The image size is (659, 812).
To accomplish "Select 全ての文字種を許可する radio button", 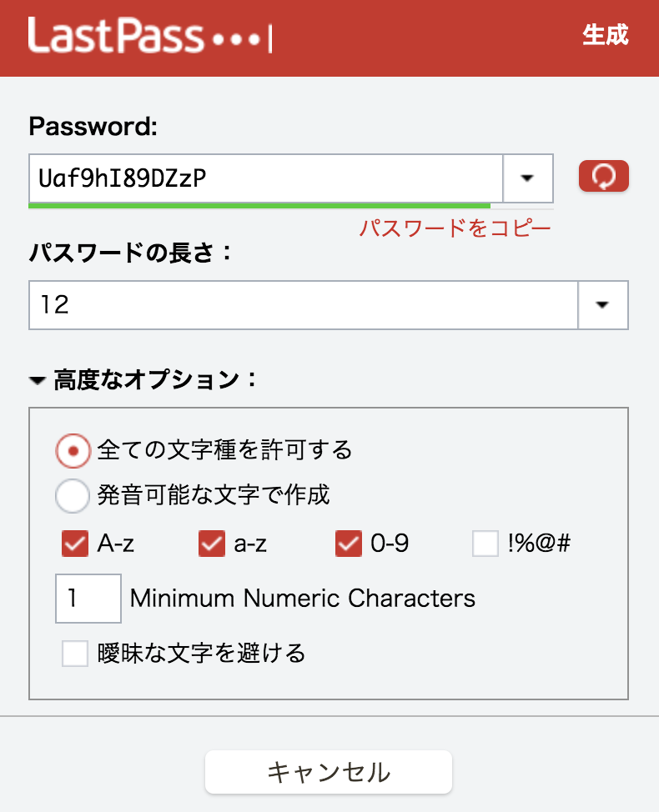I will point(73,451).
